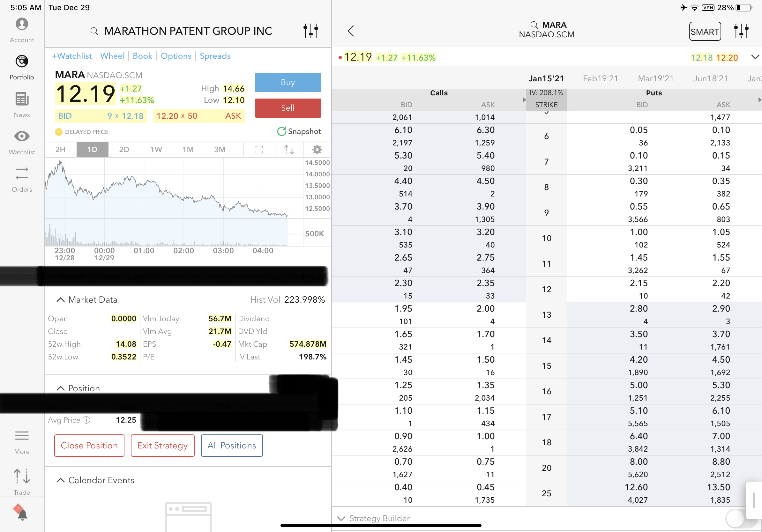Expand the chart to fullscreen
This screenshot has height=532, width=762.
[x=259, y=150]
